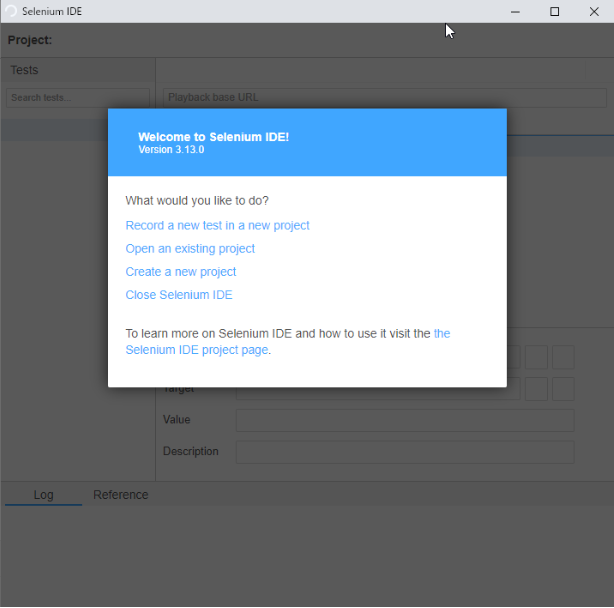The image size is (614, 608).
Task: Click the Selenium IDE title bar icon
Action: click(11, 11)
